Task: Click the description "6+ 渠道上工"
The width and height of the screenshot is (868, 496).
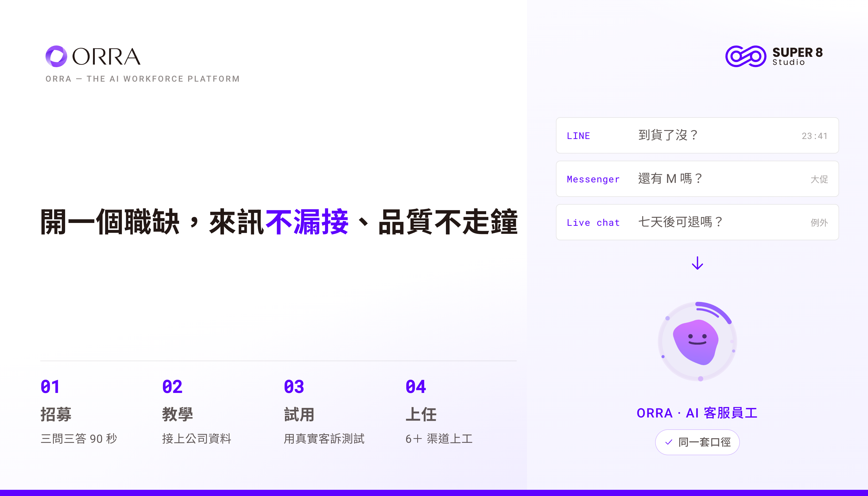Action: click(439, 438)
